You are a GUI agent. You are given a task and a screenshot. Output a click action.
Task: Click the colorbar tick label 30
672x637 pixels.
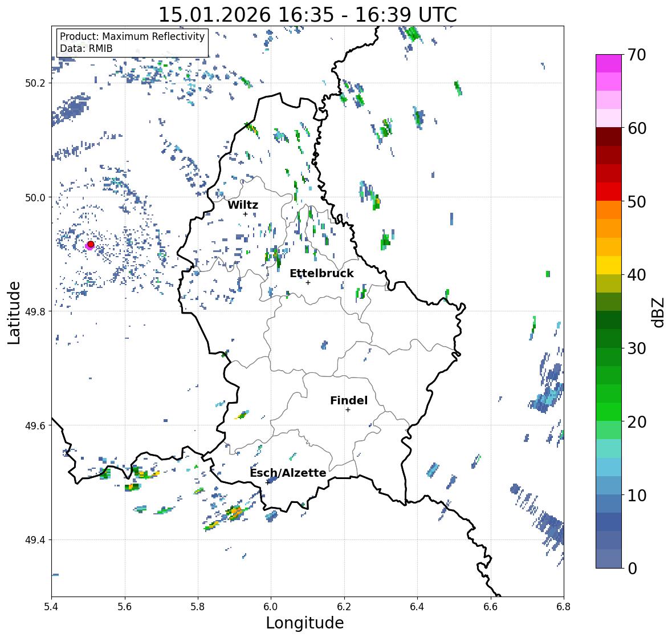pyautogui.click(x=637, y=348)
